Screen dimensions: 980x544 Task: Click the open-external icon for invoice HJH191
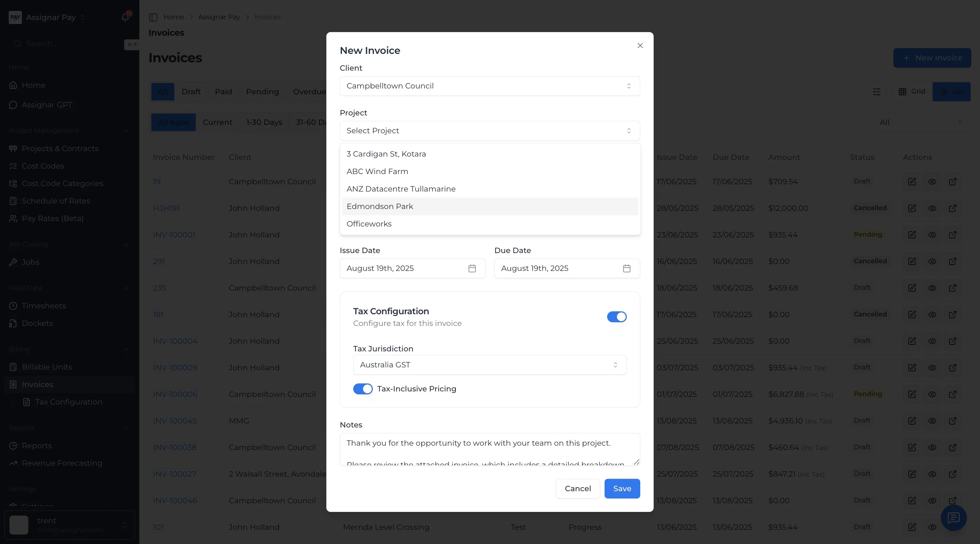(953, 208)
